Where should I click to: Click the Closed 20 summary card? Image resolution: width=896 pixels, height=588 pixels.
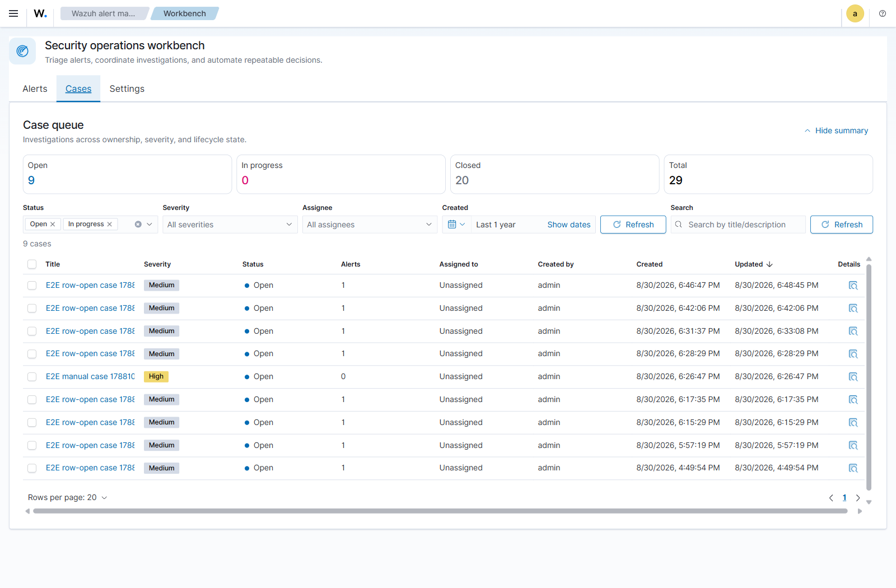pyautogui.click(x=554, y=174)
